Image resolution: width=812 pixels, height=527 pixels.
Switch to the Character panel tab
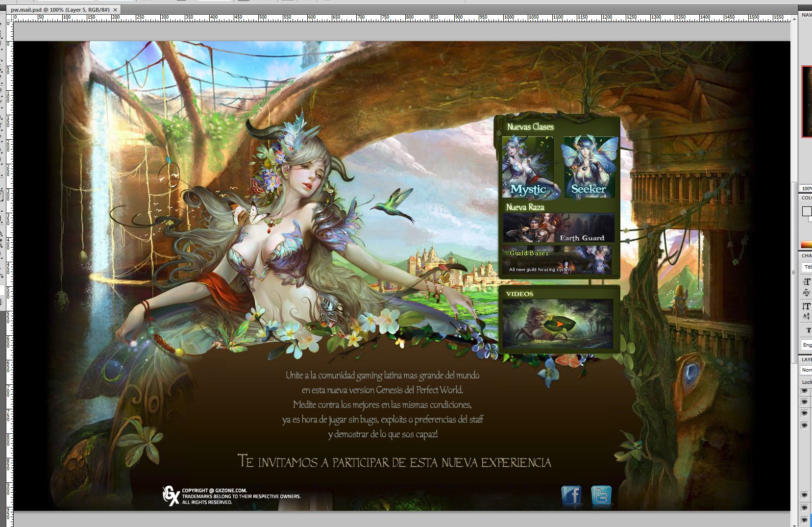coord(807,256)
